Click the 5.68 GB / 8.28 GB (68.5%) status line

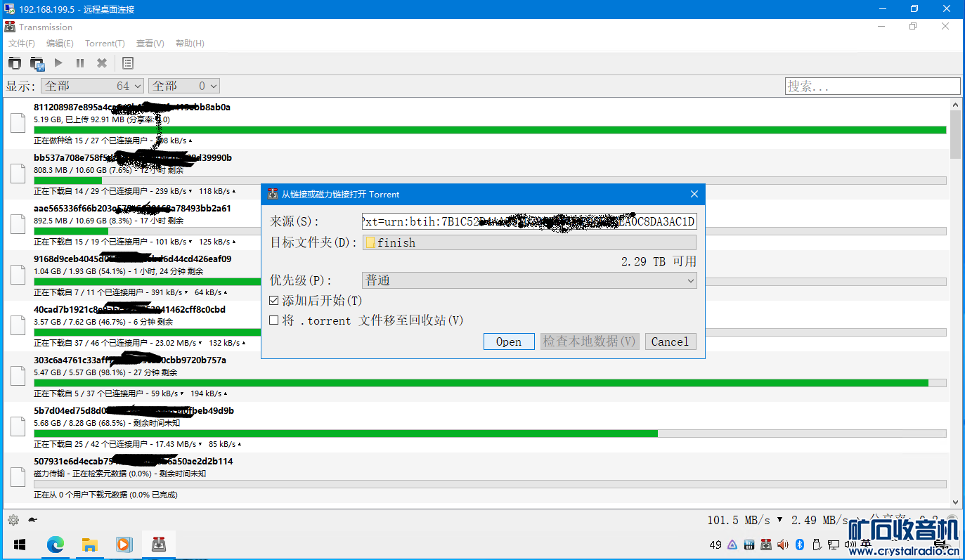pyautogui.click(x=107, y=423)
